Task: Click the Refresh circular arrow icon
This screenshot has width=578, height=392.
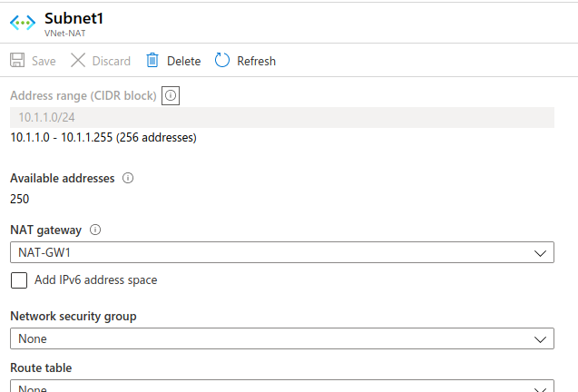Action: [x=222, y=60]
